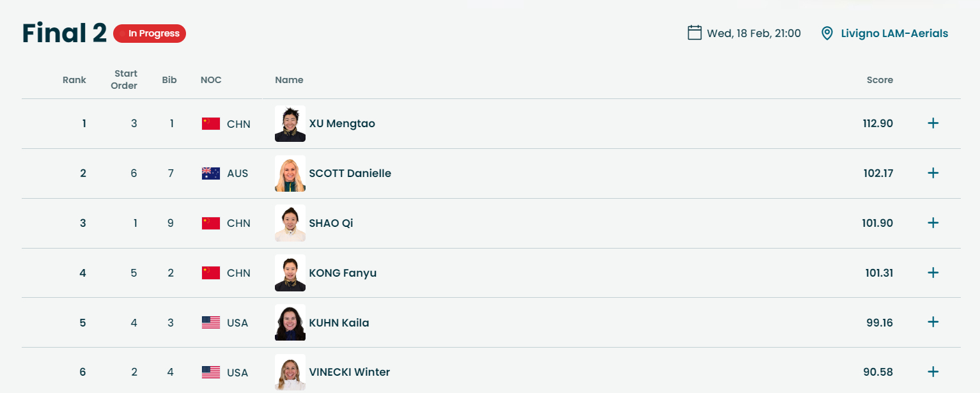Click the location pin icon
Viewport: 980px width, 393px height.
point(827,33)
